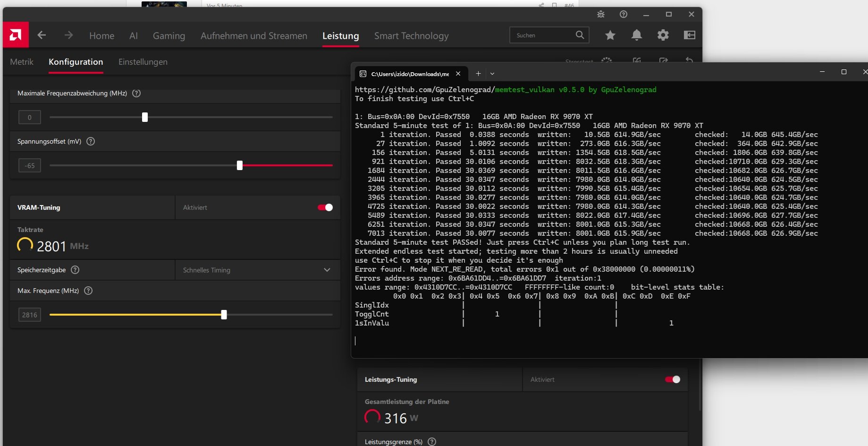868x446 pixels.
Task: Show help for Maximale Frequenzabweichung
Action: pos(136,93)
